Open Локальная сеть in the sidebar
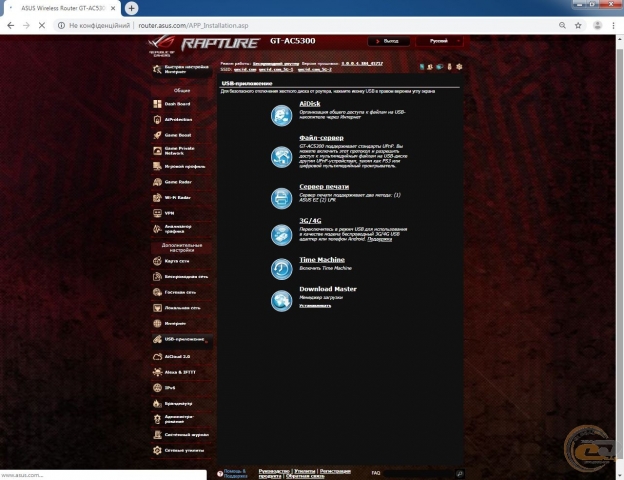Screen dimensions: 624x480 [x=181, y=308]
